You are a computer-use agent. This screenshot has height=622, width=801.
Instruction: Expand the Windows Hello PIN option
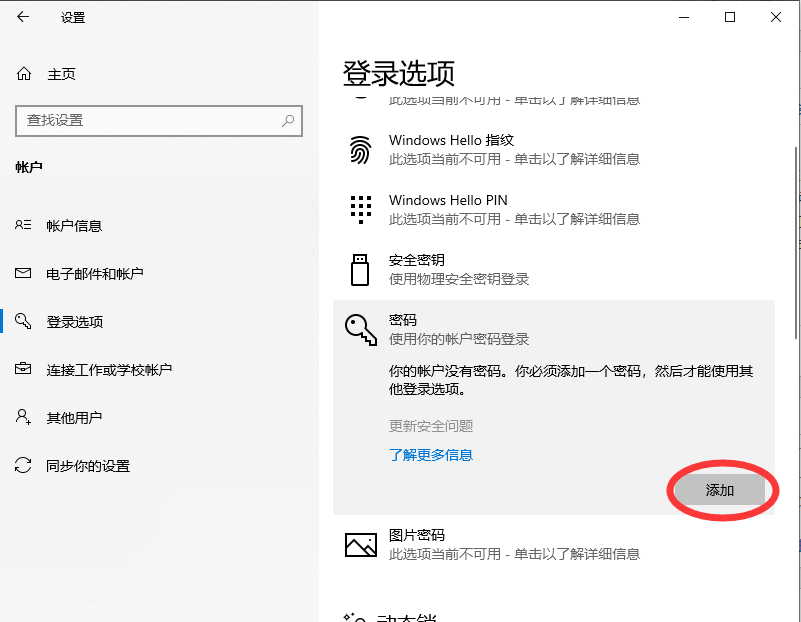click(554, 209)
